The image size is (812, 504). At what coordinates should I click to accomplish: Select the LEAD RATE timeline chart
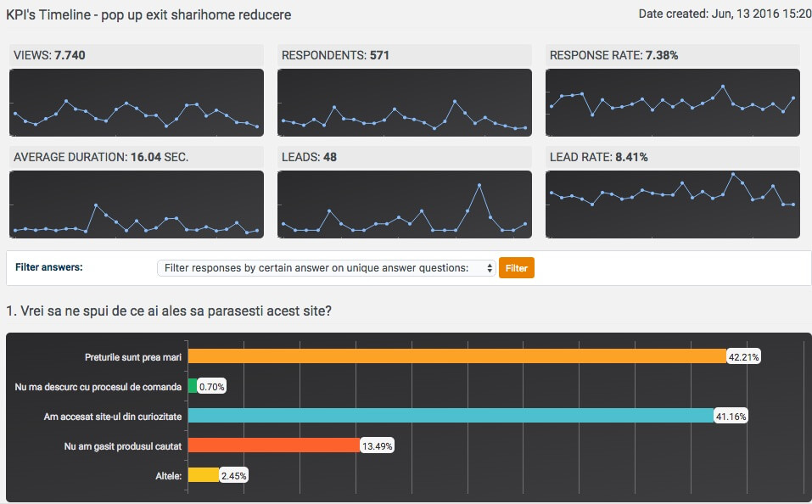coord(673,204)
